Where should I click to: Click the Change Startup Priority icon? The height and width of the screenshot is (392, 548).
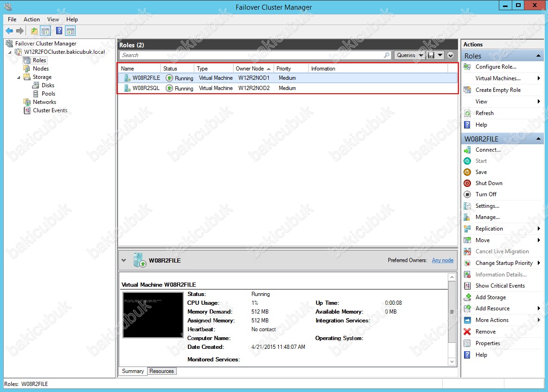pos(467,263)
